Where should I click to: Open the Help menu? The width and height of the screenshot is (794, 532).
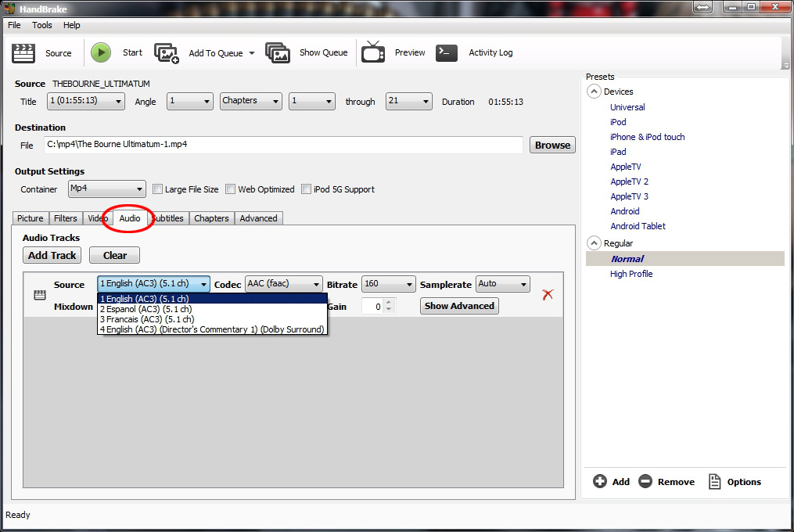(x=71, y=25)
